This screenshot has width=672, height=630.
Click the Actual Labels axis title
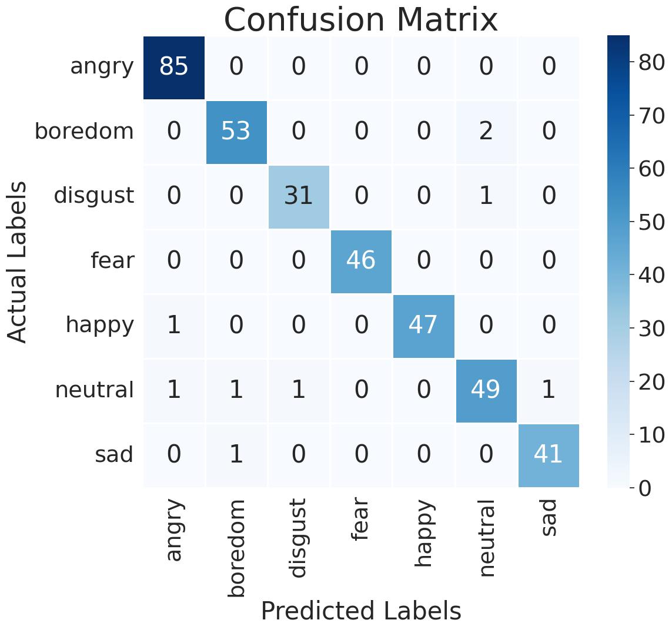pos(19,262)
